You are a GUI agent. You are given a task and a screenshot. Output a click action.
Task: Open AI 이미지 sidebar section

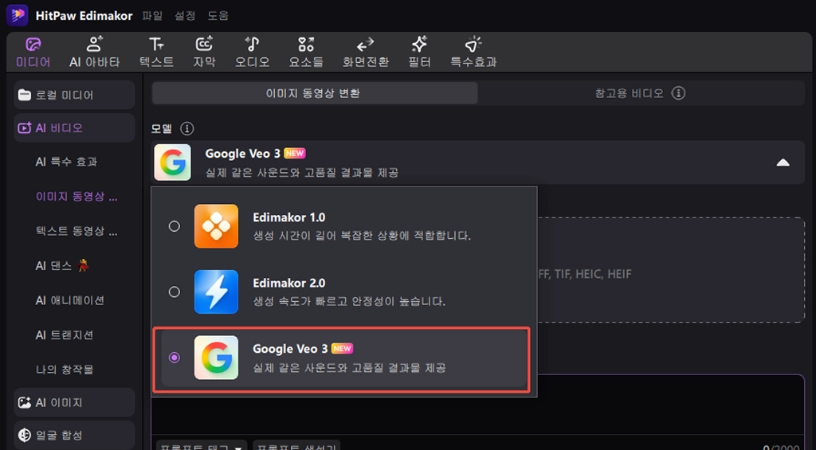coord(74,402)
